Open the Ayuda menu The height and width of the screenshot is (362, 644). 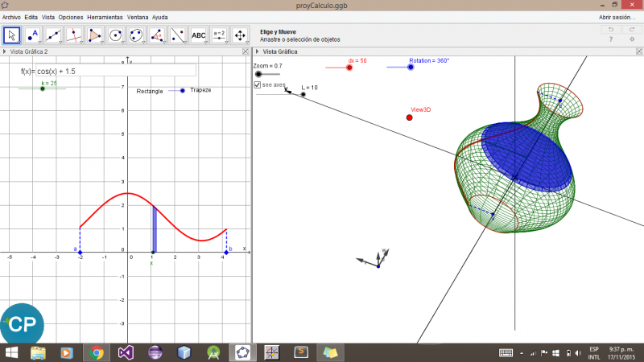coord(159,17)
